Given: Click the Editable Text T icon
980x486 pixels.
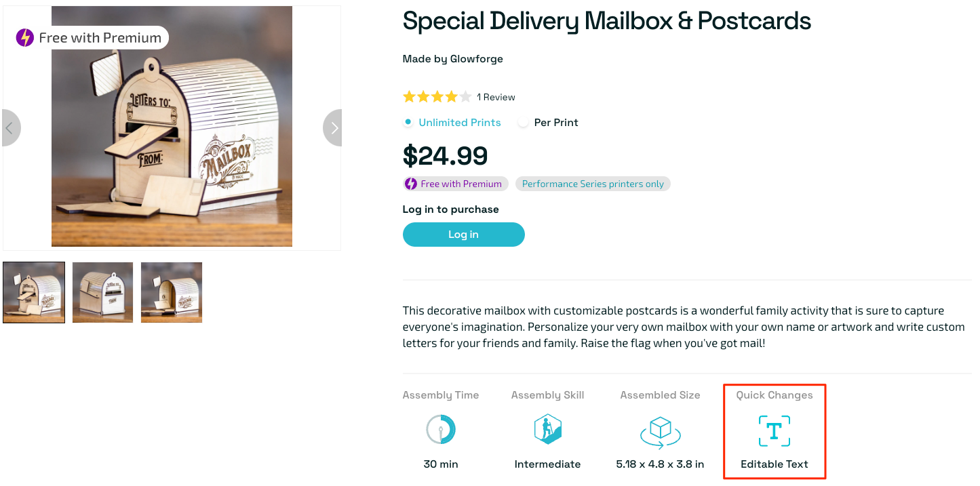Looking at the screenshot, I should 774,431.
